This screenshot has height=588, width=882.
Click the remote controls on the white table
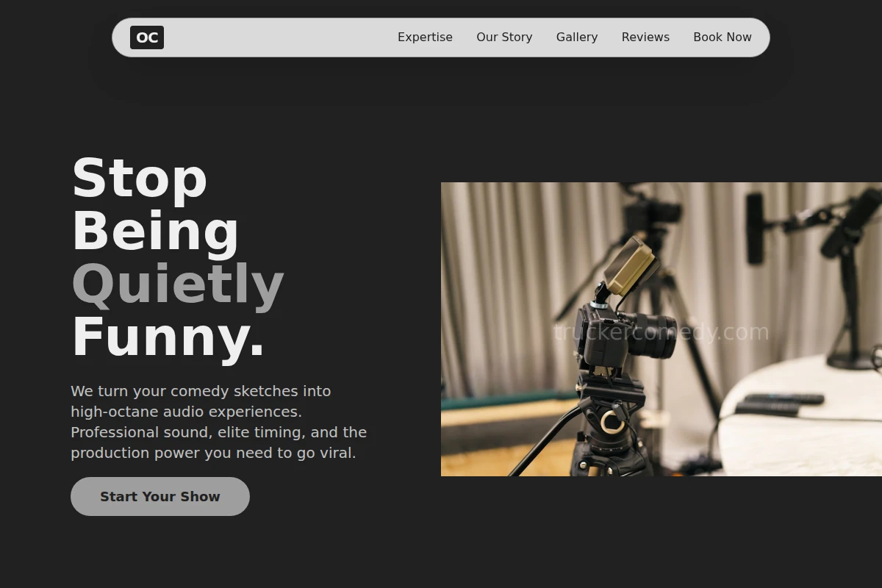tap(780, 404)
